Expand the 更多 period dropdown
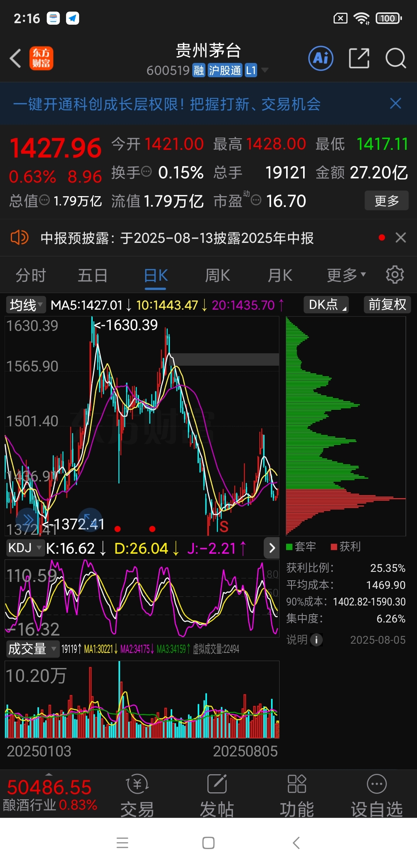 pyautogui.click(x=346, y=275)
